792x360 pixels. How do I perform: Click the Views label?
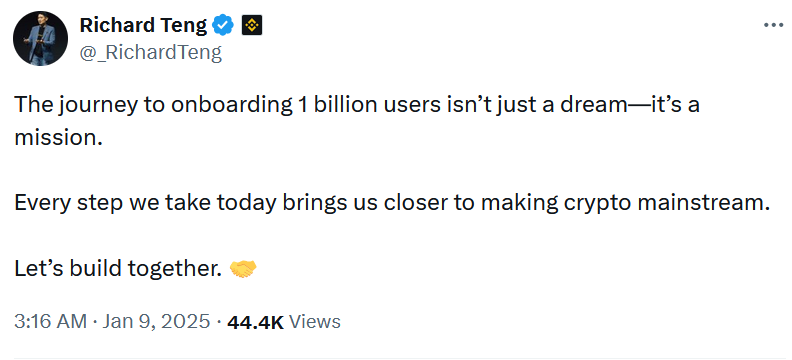316,321
